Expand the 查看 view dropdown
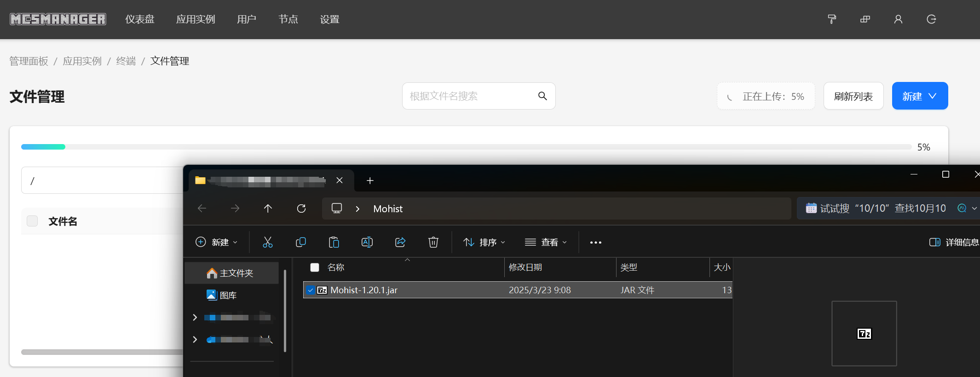 tap(546, 242)
